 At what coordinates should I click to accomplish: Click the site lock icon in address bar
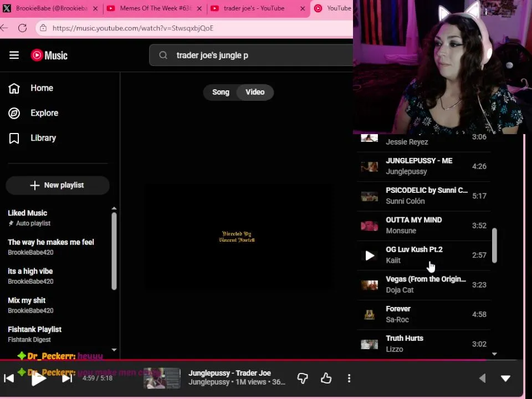point(43,28)
